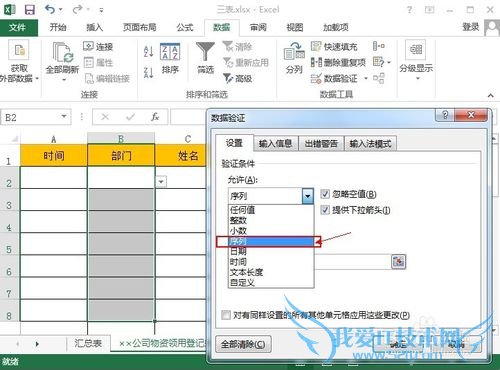Click Relationships icon in data tools
Image resolution: width=500 pixels, height=370 pixels.
tap(379, 78)
